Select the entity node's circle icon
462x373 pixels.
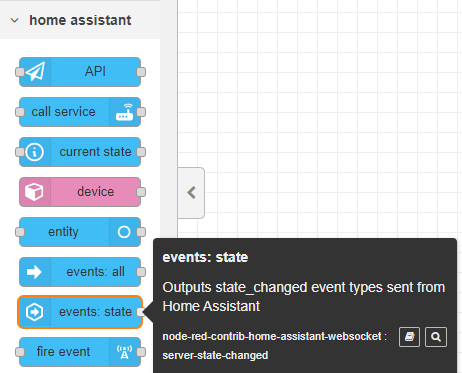coord(124,232)
